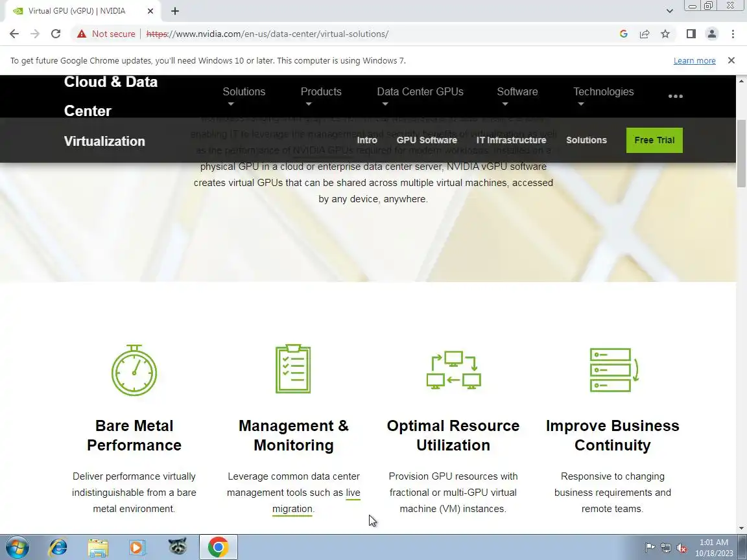Click the green Free Trial button
The width and height of the screenshot is (747, 560).
pos(654,140)
